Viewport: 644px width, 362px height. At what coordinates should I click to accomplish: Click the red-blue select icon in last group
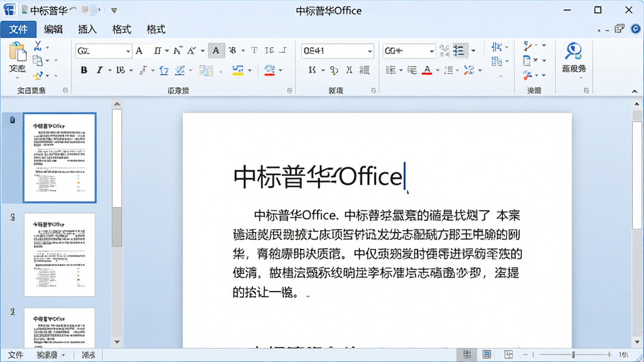pyautogui.click(x=528, y=75)
